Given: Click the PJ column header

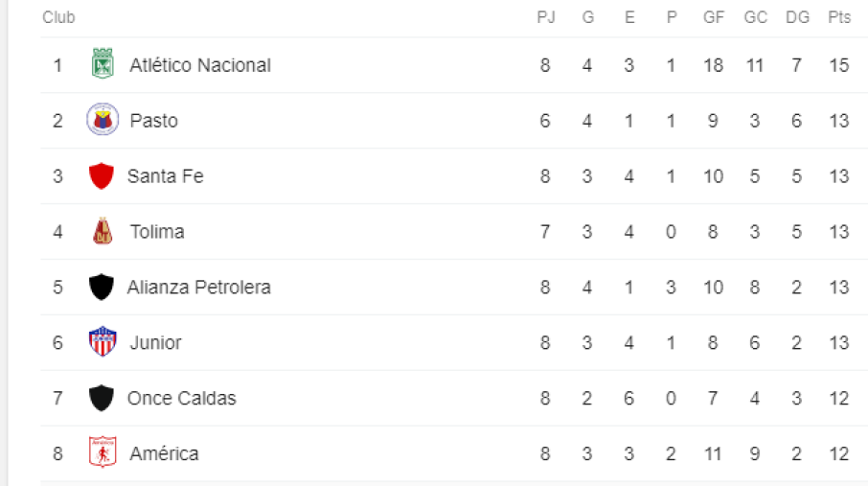Looking at the screenshot, I should tap(546, 17).
